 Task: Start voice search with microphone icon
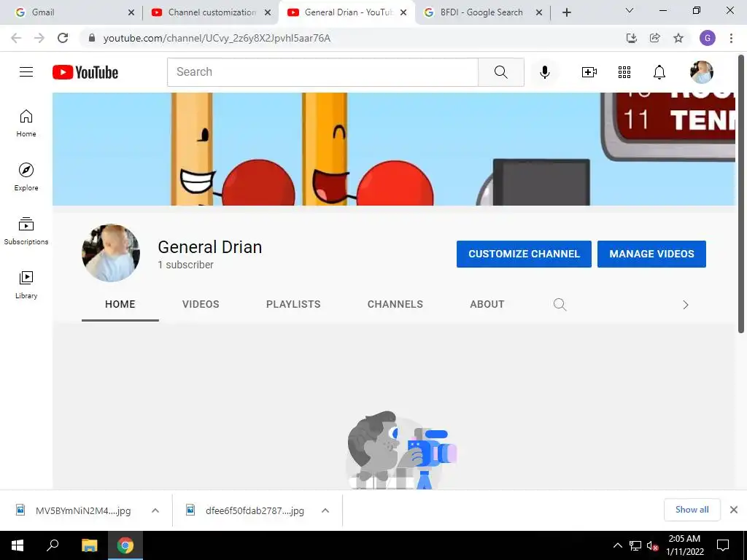(544, 72)
